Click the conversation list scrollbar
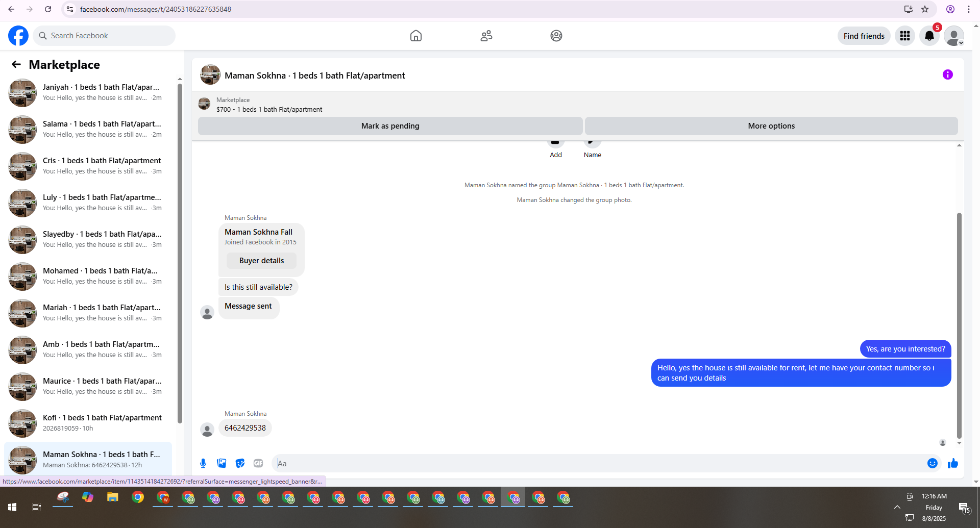This screenshot has width=980, height=528. click(180, 253)
